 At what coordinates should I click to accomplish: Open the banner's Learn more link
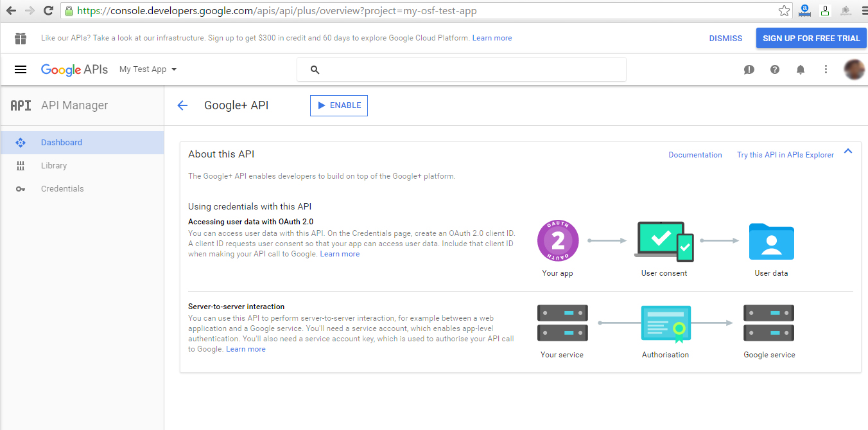pyautogui.click(x=492, y=39)
